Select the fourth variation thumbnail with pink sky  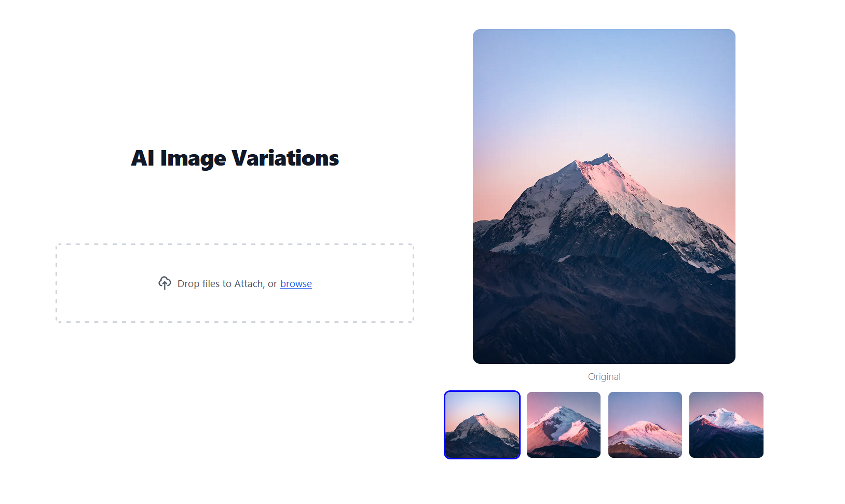coord(726,425)
